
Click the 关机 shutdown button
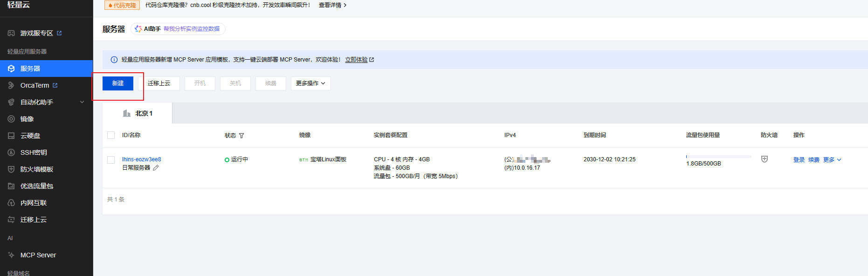(235, 83)
